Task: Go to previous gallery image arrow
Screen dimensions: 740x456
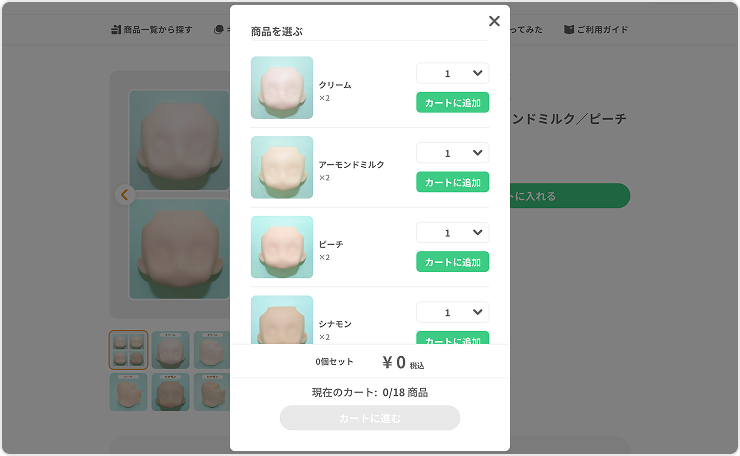Action: coord(125,194)
